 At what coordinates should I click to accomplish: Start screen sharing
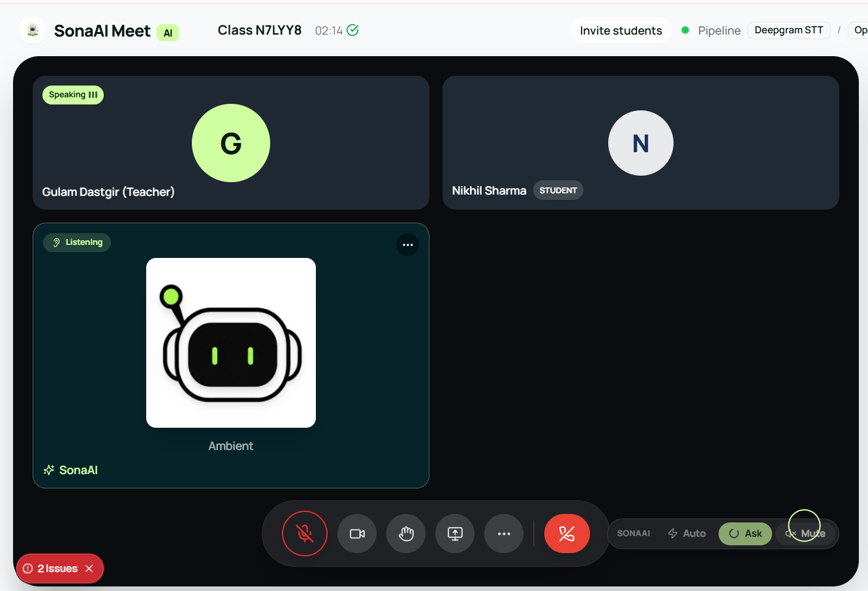tap(455, 534)
